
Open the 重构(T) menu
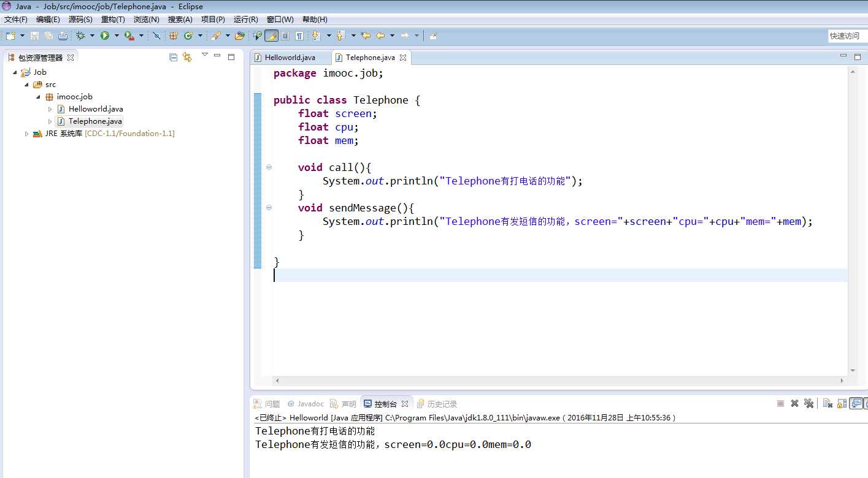[113, 20]
